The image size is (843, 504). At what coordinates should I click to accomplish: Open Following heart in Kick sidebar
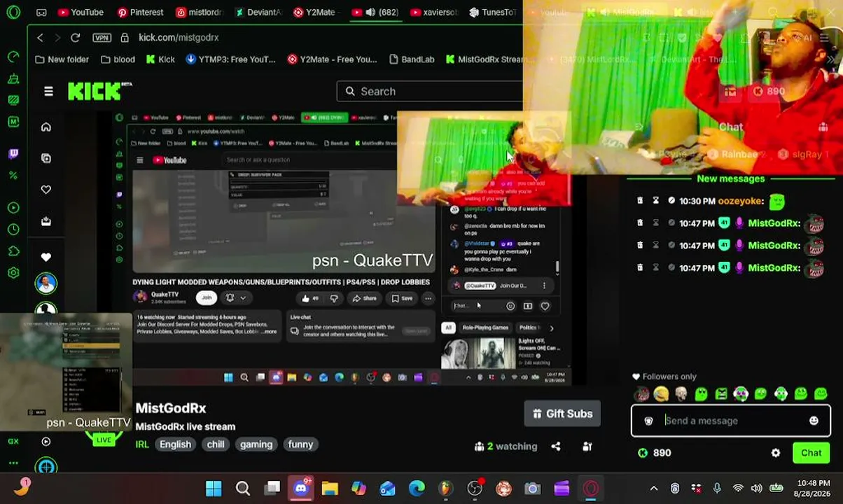click(x=46, y=189)
